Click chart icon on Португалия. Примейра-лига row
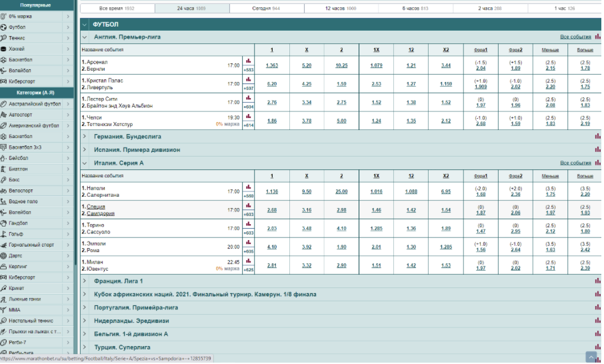The width and height of the screenshot is (604, 364). (x=597, y=307)
